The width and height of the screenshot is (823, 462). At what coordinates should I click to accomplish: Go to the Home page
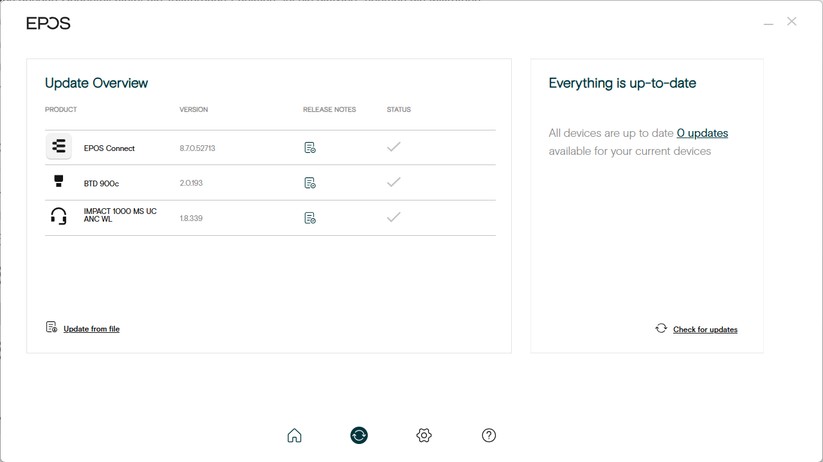tap(294, 435)
